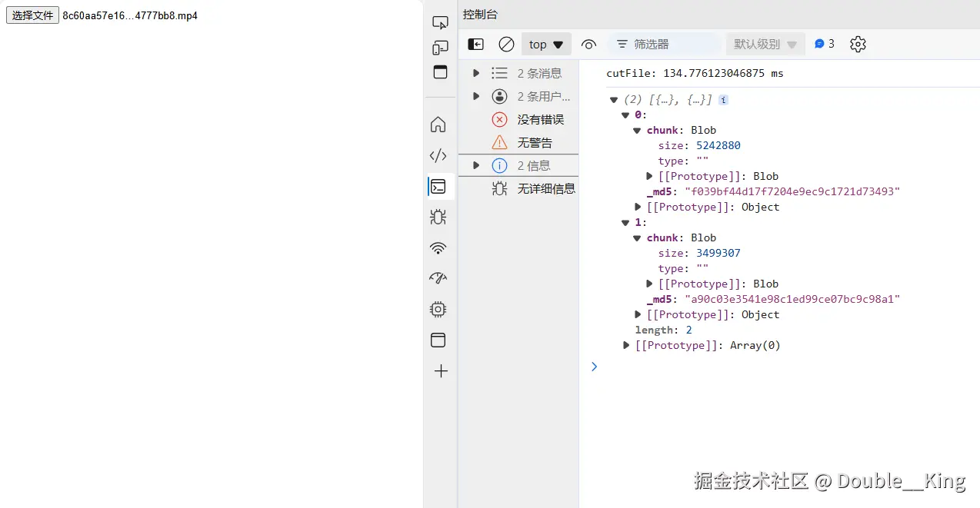Expand Blob prototype under item 1 chunk

650,284
